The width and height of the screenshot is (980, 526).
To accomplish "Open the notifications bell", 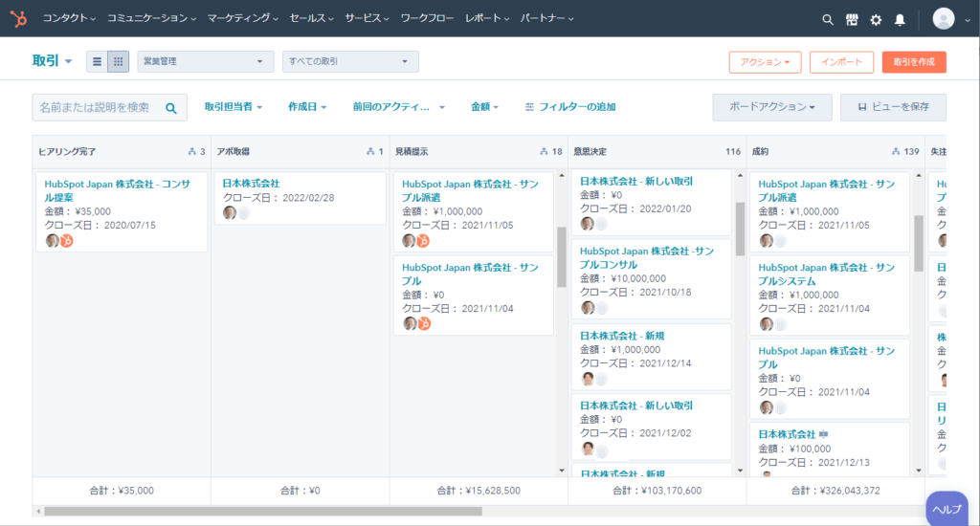I will coord(900,19).
